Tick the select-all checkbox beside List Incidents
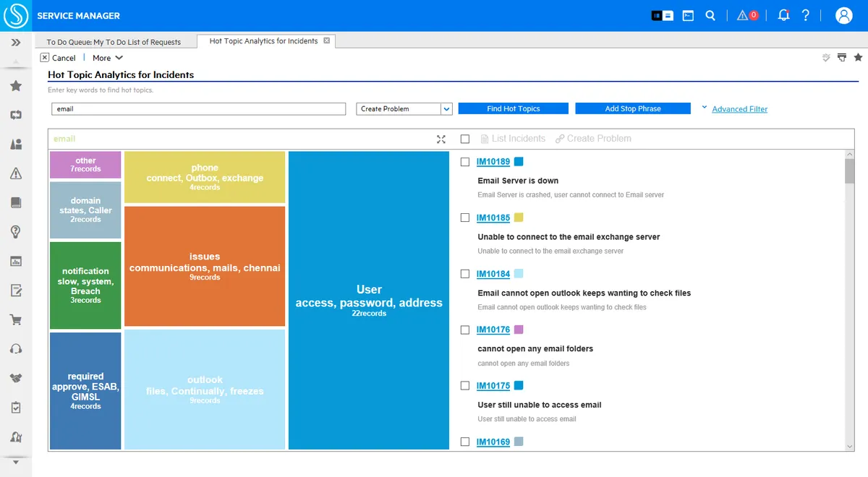Viewport: 868px width, 477px height. point(465,139)
